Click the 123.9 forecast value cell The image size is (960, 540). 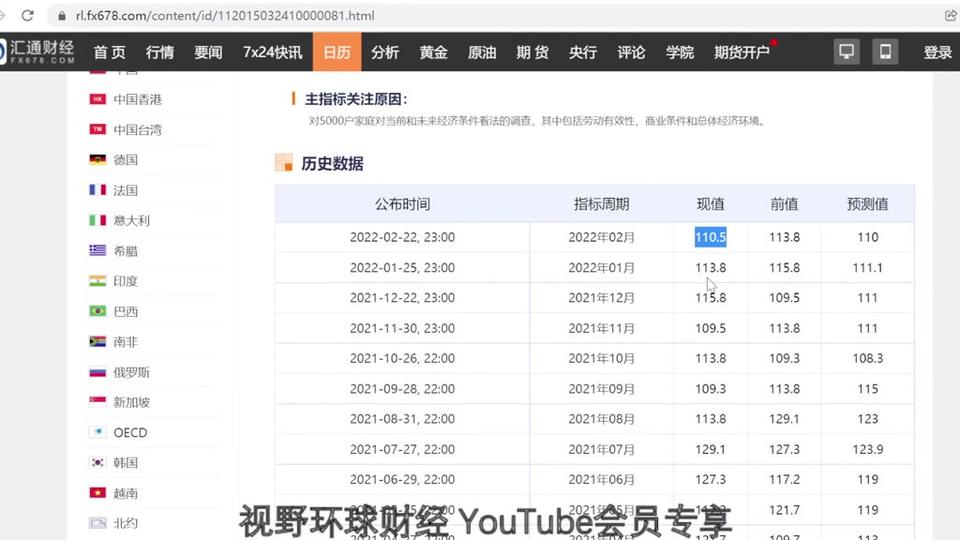(x=868, y=449)
